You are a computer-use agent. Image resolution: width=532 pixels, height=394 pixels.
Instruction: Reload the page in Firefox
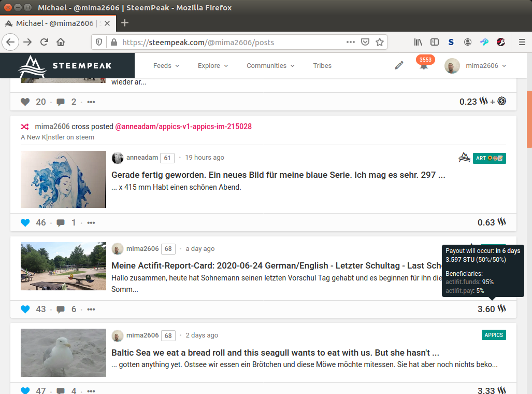(44, 43)
